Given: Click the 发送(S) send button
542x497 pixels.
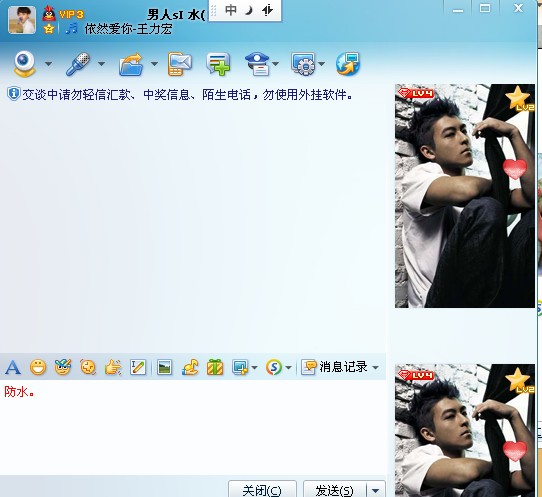Looking at the screenshot, I should click(334, 489).
